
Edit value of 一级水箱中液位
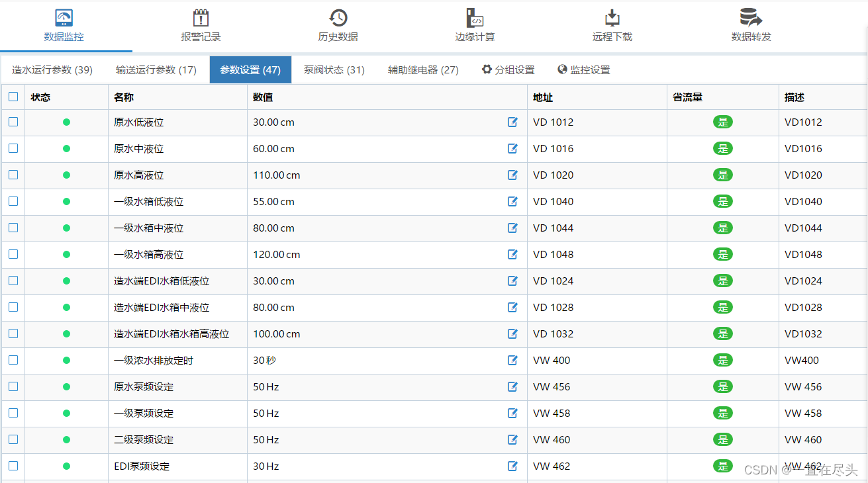512,228
